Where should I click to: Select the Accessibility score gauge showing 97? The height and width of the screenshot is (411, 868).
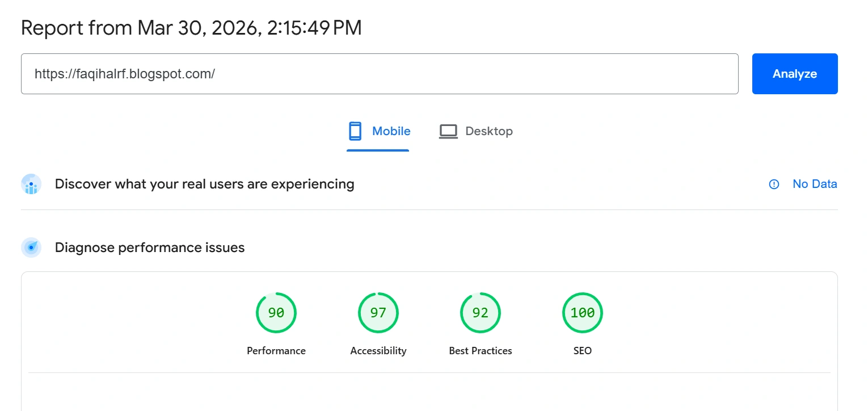click(378, 313)
